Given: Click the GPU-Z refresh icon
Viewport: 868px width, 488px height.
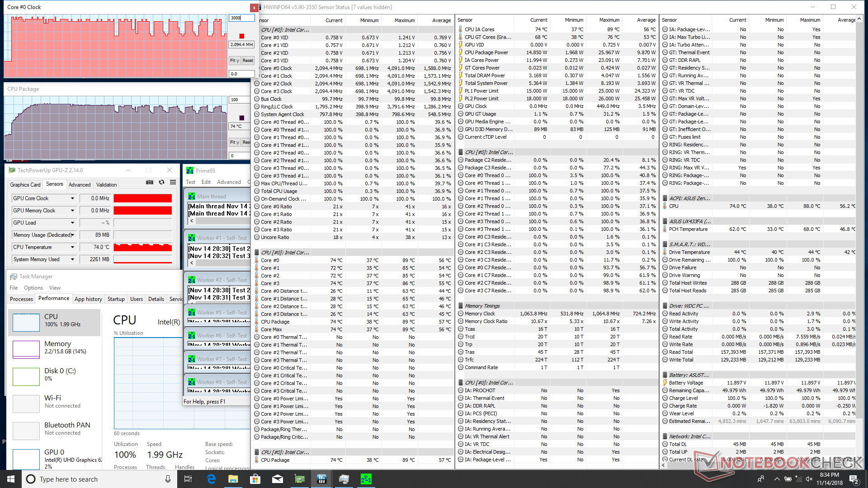Looking at the screenshot, I should [161, 183].
